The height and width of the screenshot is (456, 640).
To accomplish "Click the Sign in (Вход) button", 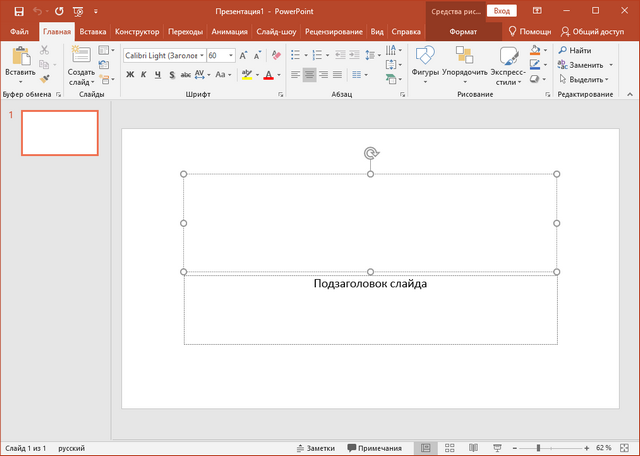I will (x=503, y=11).
